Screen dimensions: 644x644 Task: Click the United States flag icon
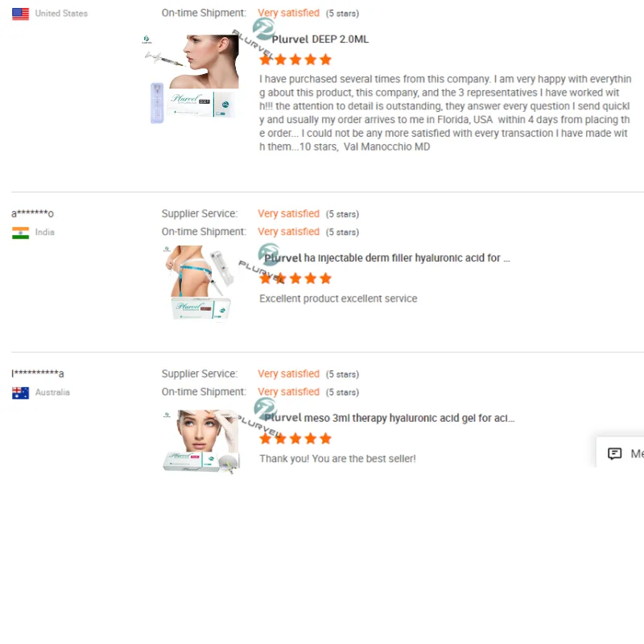click(21, 14)
